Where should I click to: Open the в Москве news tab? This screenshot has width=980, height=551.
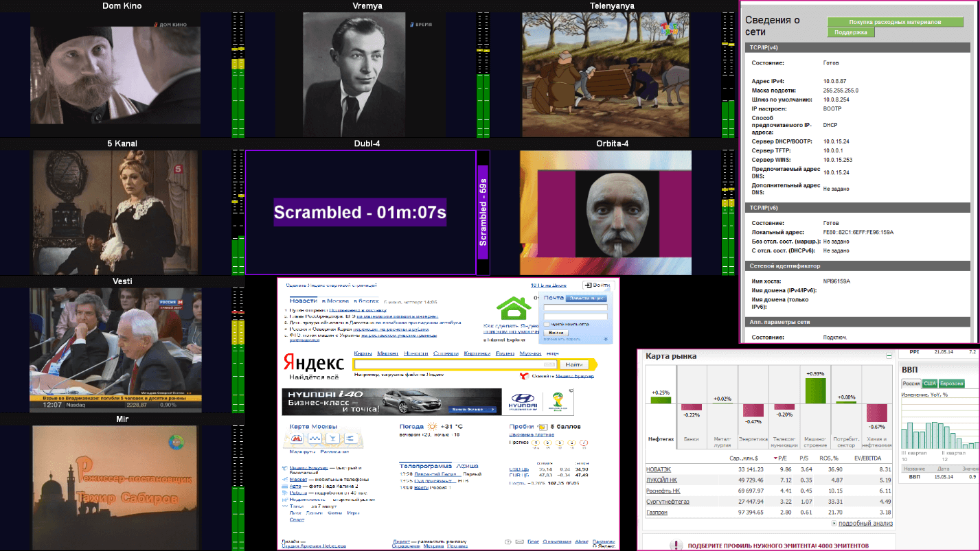tap(335, 301)
